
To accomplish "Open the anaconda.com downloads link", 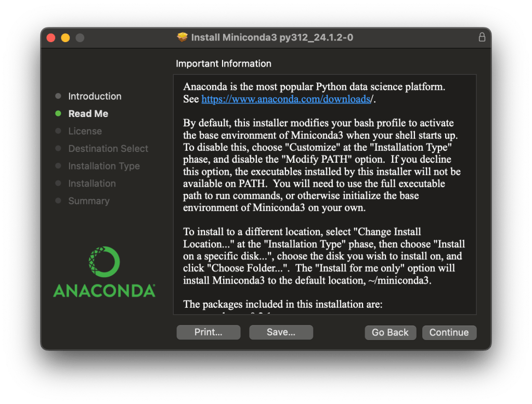I will tap(286, 99).
